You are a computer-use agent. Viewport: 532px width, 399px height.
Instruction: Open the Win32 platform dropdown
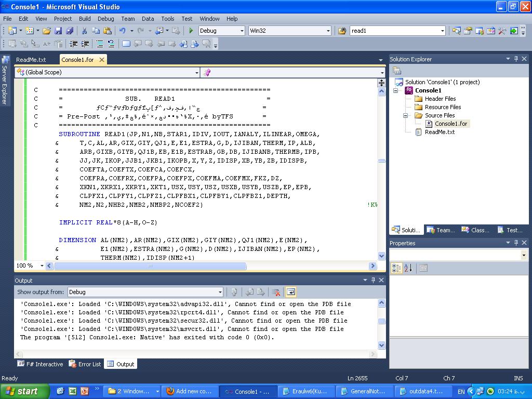coord(328,31)
